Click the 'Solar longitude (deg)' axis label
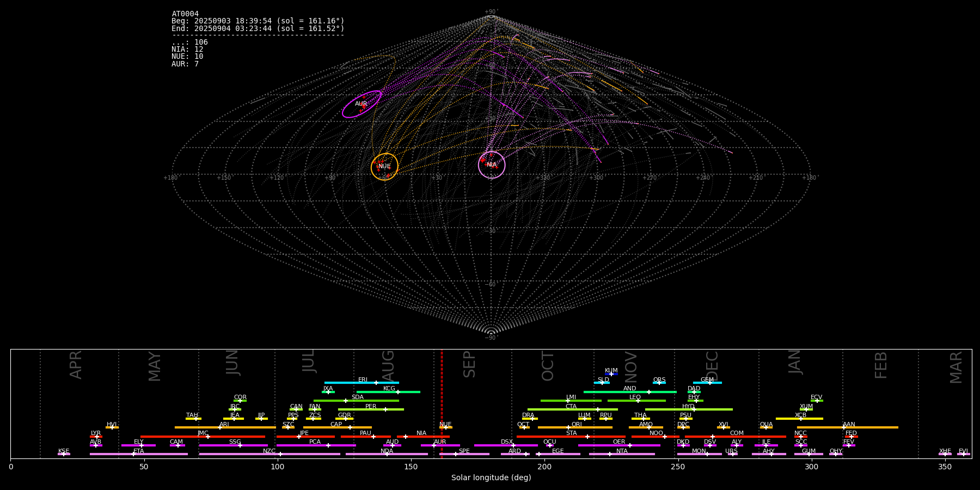Viewport: 980px width, 490px height. [491, 477]
